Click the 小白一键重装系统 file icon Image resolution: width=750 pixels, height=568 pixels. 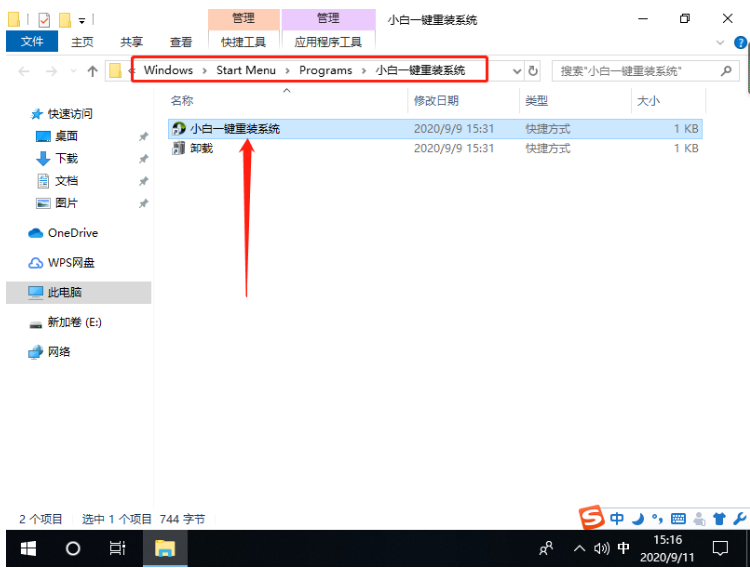178,129
